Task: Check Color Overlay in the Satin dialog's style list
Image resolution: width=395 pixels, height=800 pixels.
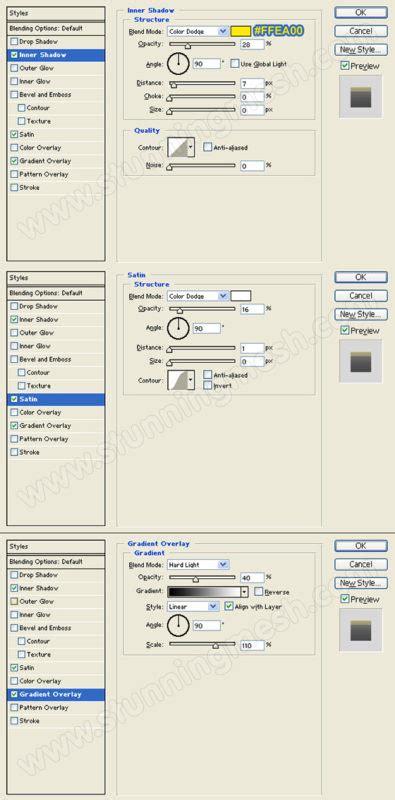Action: click(x=14, y=412)
